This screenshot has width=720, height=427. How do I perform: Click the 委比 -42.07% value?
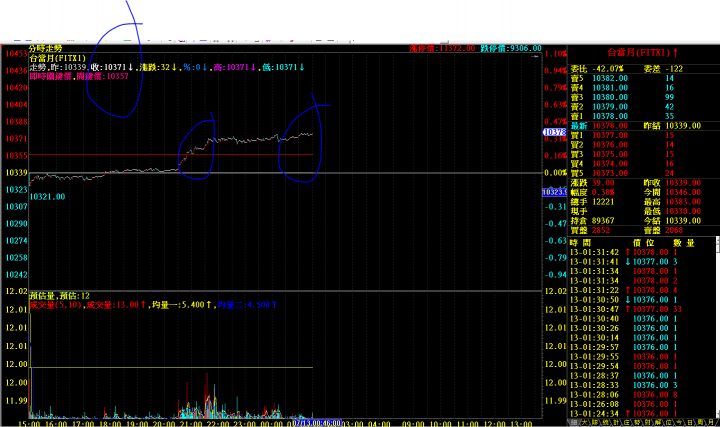(x=608, y=69)
